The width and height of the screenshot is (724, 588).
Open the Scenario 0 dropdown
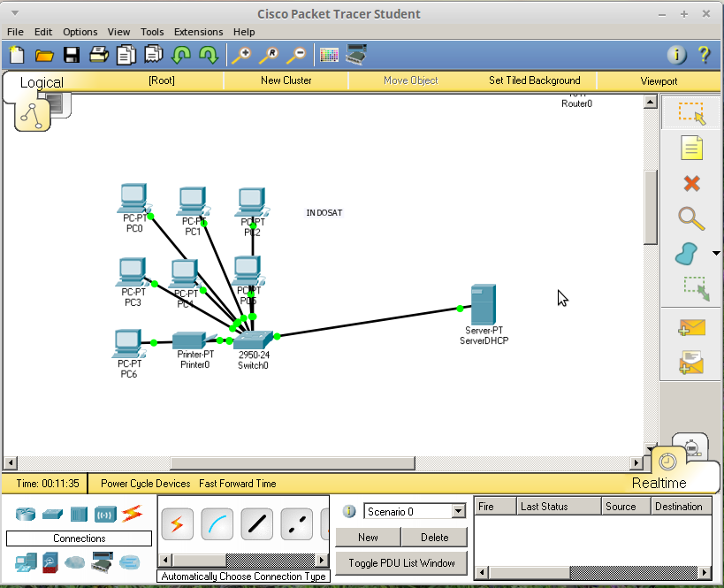click(x=414, y=511)
